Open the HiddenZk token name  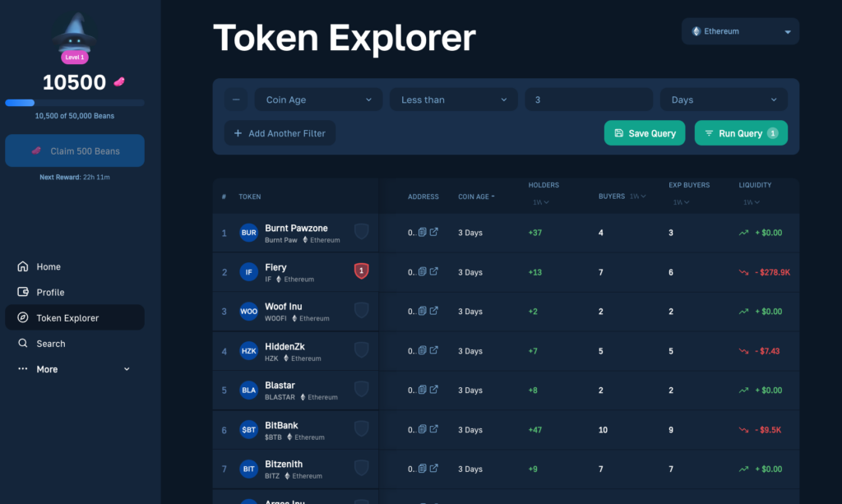coord(285,347)
